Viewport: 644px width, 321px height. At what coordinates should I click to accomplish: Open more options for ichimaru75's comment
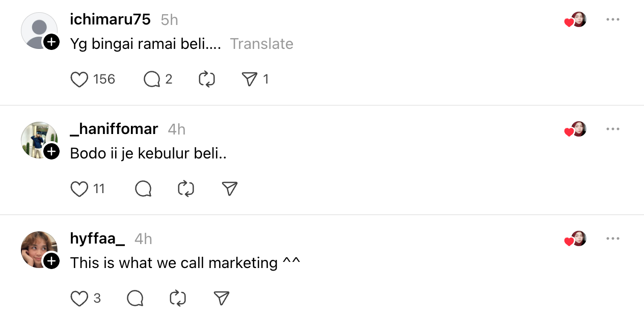(612, 20)
